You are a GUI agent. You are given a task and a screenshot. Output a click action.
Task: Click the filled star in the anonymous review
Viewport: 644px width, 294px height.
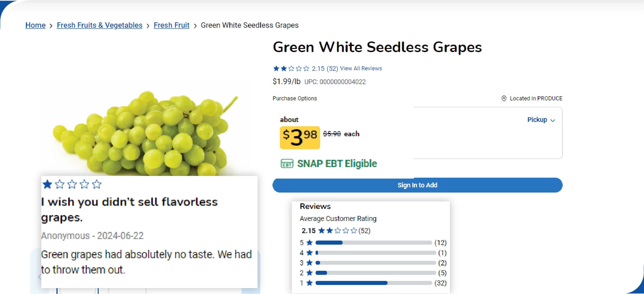point(47,184)
